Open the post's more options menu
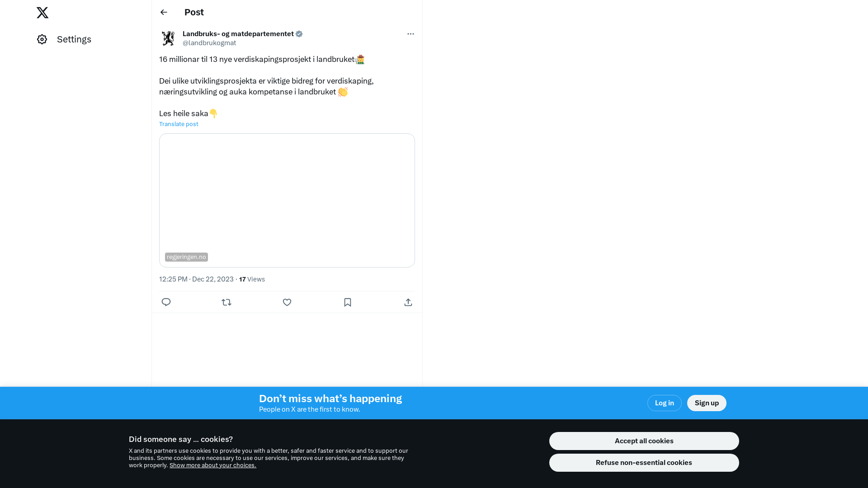The width and height of the screenshot is (868, 488). coord(410,34)
